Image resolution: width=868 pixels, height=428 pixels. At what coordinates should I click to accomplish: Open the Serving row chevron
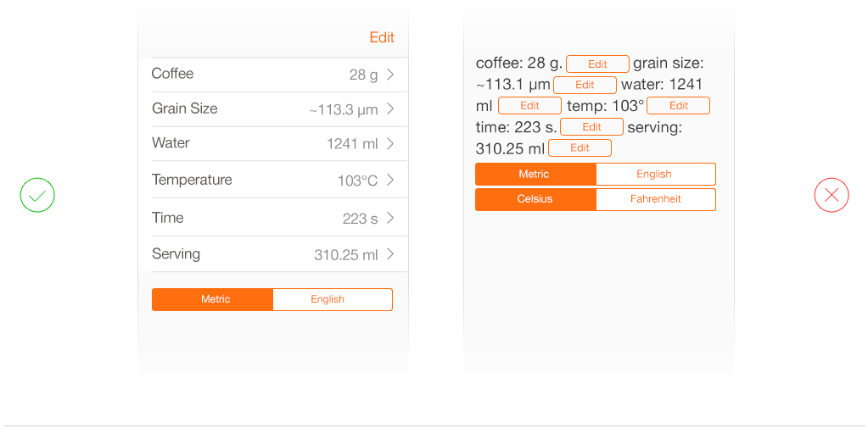tap(390, 254)
